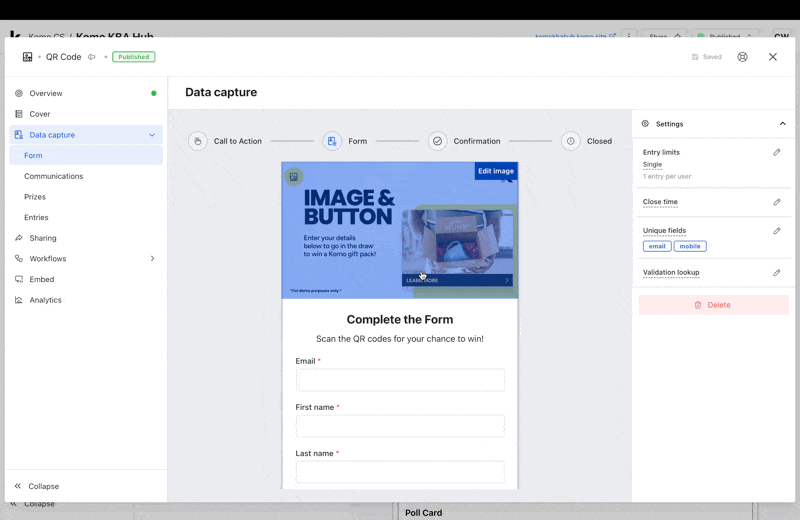Image resolution: width=800 pixels, height=520 pixels.
Task: Click the Email input field
Action: [400, 380]
